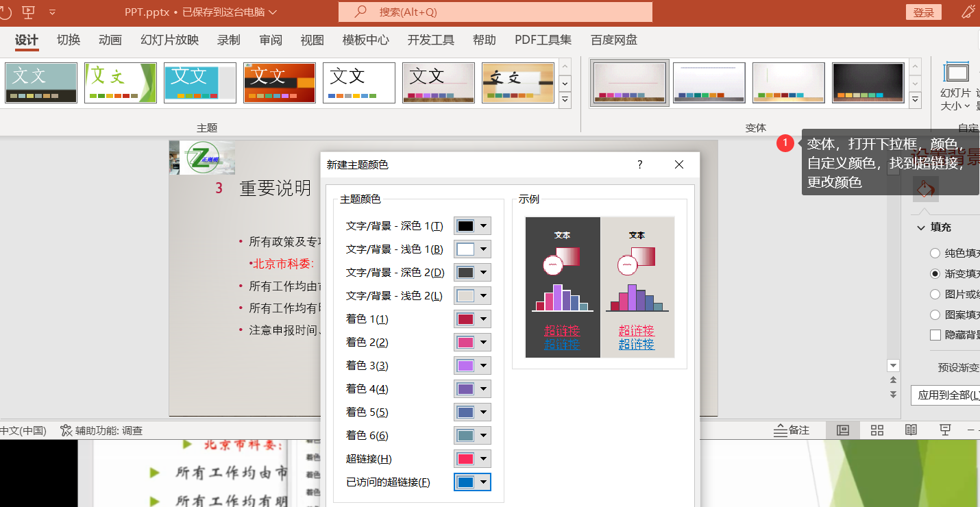Open the 帮助 Help tab
The width and height of the screenshot is (980, 507).
click(x=485, y=40)
